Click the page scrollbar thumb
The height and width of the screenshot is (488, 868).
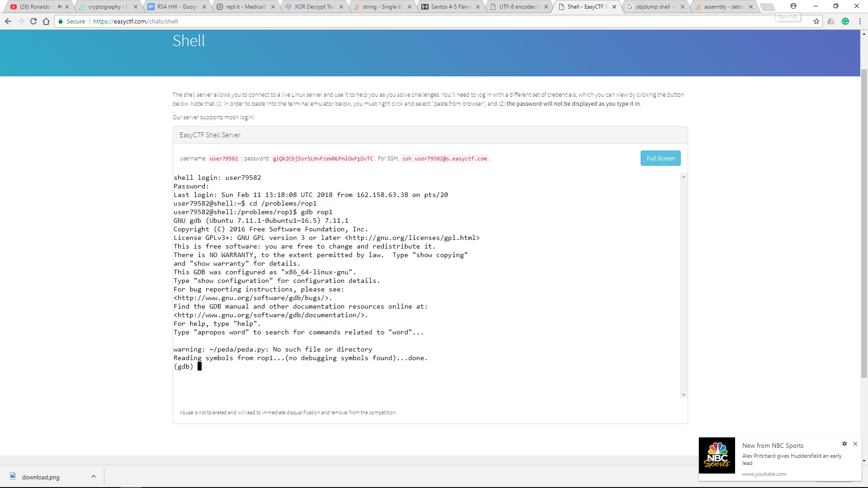864,224
